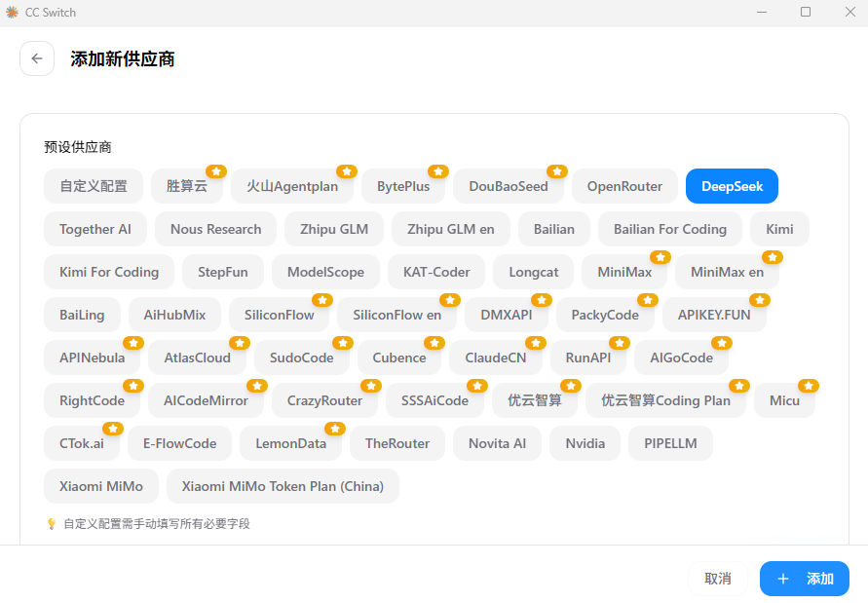This screenshot has height=603, width=868.
Task: Maximize the CC Switch window
Action: pos(806,12)
